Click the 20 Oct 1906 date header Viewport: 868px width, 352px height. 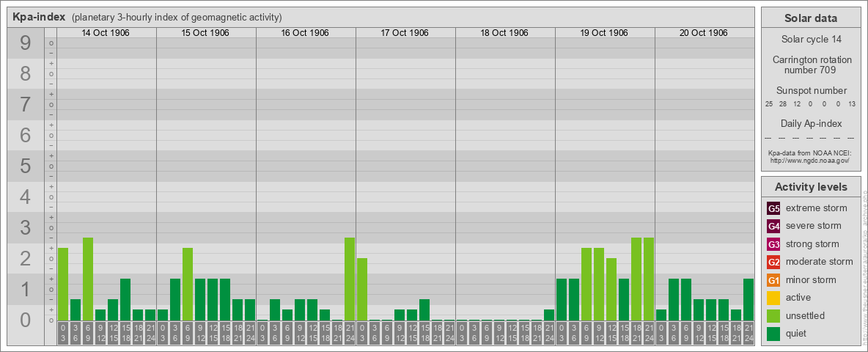point(704,33)
